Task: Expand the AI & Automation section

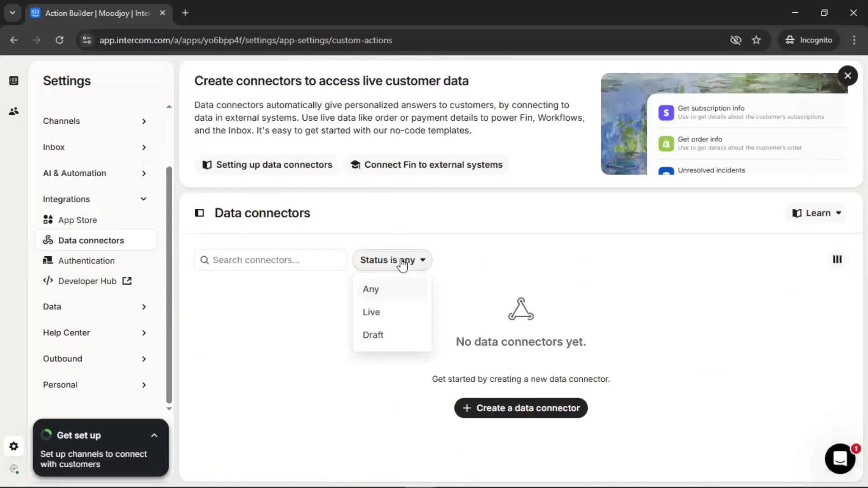Action: tap(95, 173)
